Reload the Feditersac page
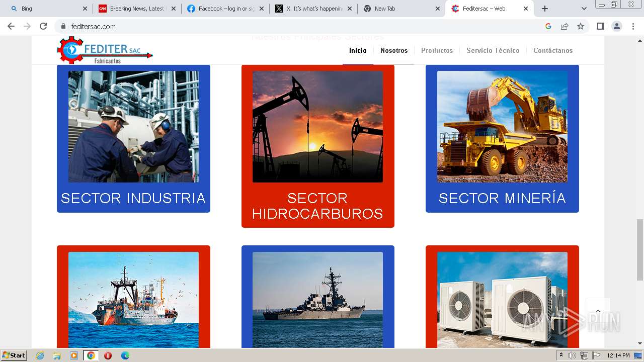The height and width of the screenshot is (362, 644). pyautogui.click(x=43, y=26)
